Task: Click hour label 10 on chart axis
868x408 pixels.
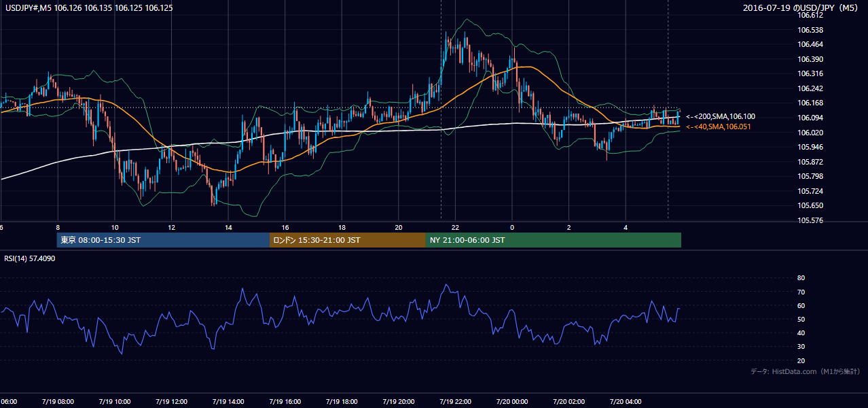Action: click(x=115, y=228)
